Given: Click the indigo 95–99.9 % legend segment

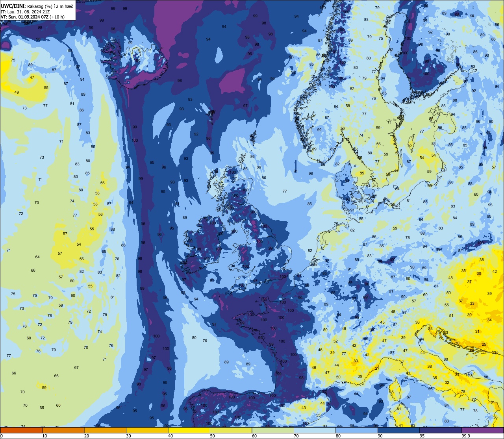Looking at the screenshot, I should pyautogui.click(x=441, y=430).
